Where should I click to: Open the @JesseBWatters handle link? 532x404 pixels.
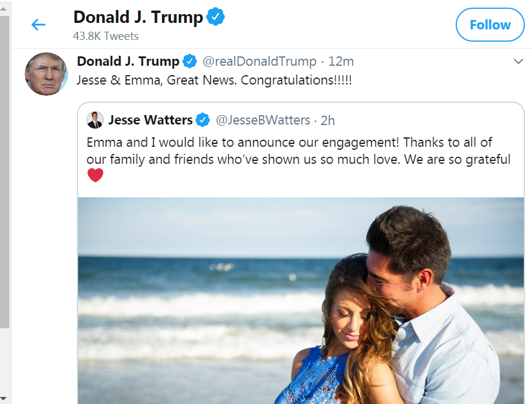(263, 120)
